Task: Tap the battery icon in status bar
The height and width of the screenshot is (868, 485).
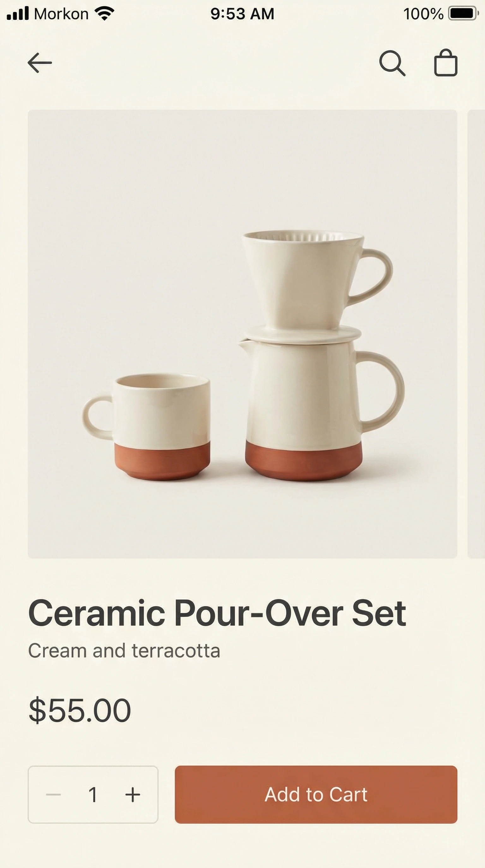Action: [x=464, y=14]
